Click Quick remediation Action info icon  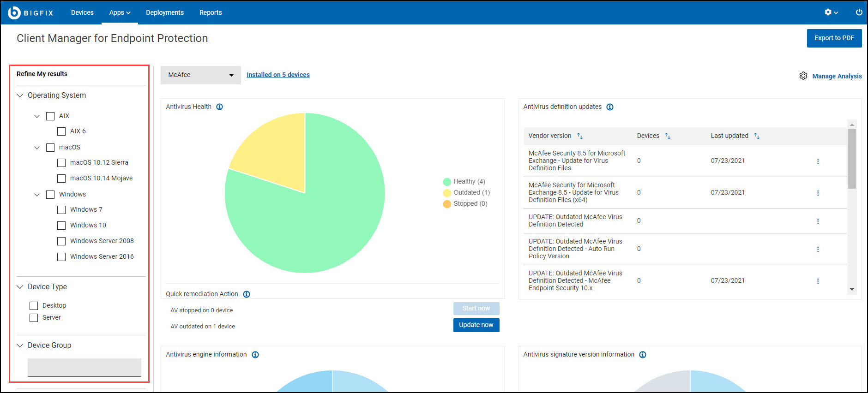[247, 294]
